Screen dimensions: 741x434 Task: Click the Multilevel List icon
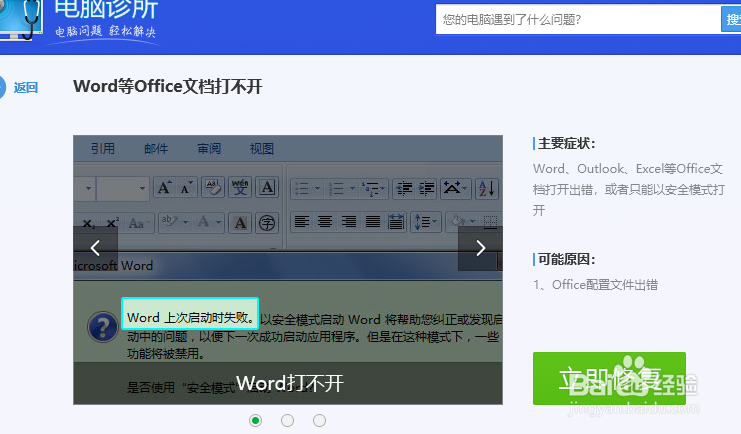(x=370, y=189)
